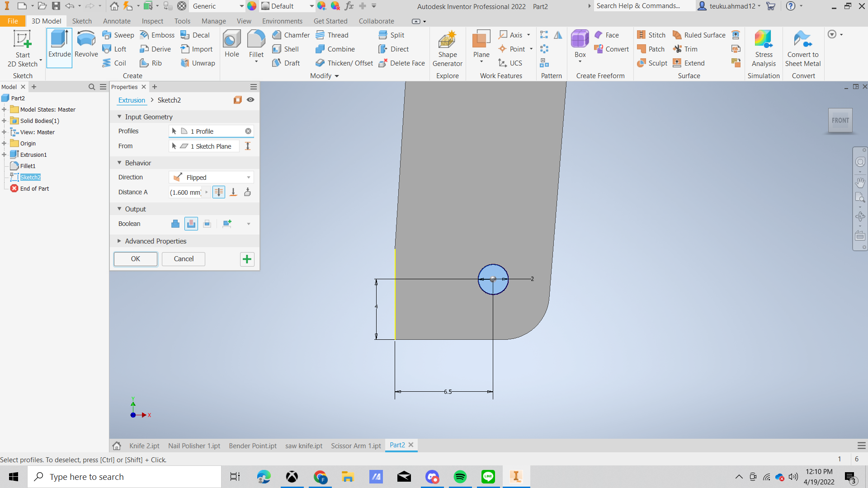Switch to Scissor Arm 1.ipt tab
868x488 pixels.
click(x=356, y=446)
